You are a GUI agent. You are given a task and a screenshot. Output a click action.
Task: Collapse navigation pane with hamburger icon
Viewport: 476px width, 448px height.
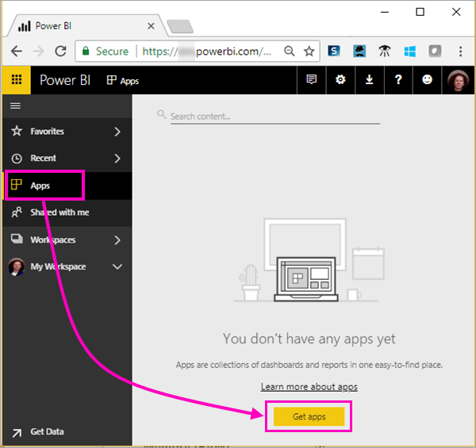16,106
